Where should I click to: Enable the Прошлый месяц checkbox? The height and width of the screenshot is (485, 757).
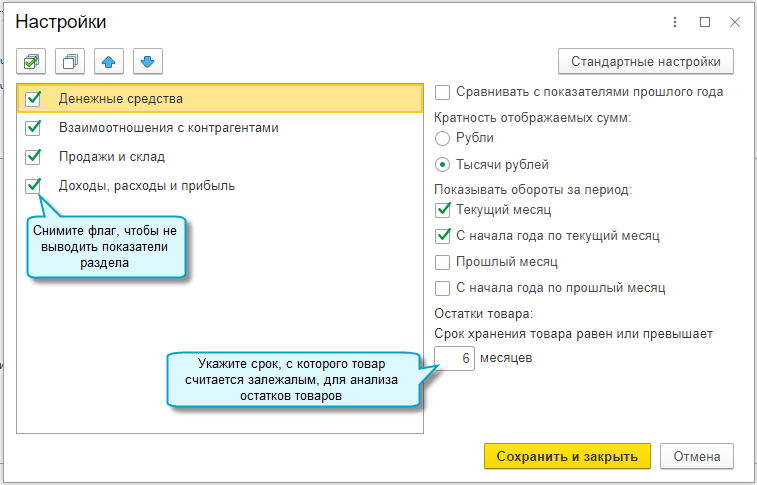pyautogui.click(x=443, y=262)
